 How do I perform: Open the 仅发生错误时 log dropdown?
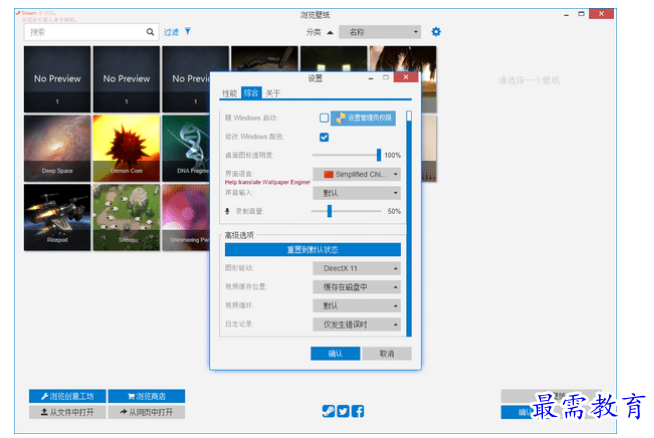pos(357,325)
